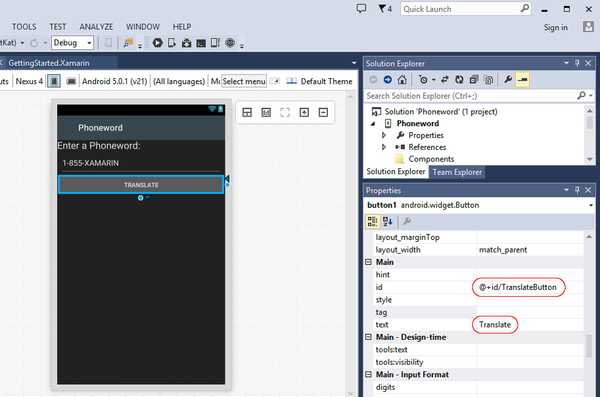The width and height of the screenshot is (600, 397).
Task: Toggle Categorized view in Properties panel
Action: (372, 221)
